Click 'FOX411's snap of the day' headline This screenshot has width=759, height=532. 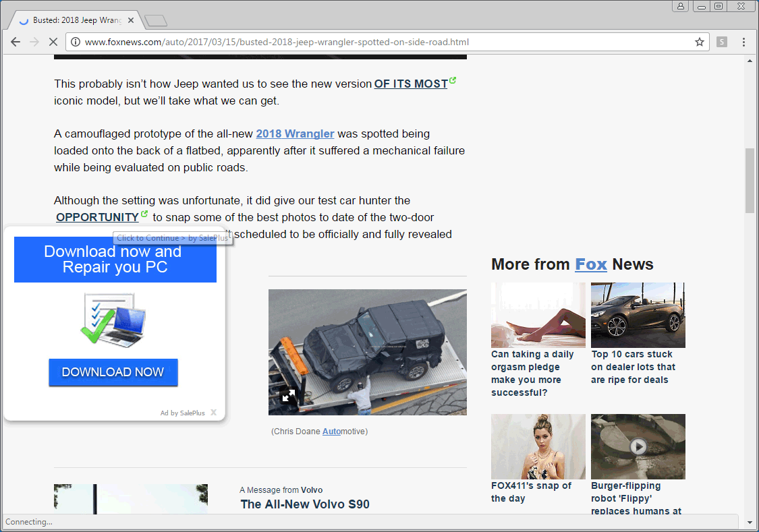click(x=531, y=492)
